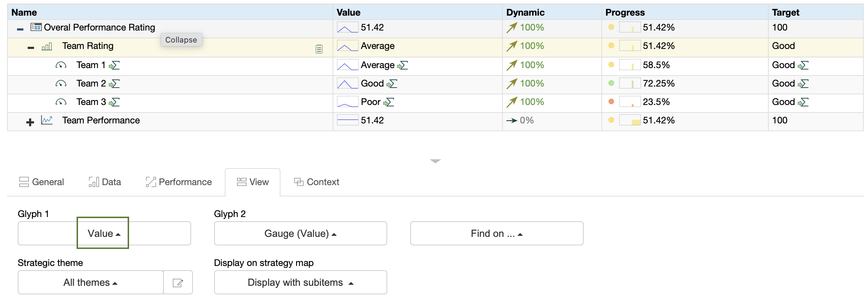The height and width of the screenshot is (300, 868).
Task: Switch to the Context tab
Action: 317,182
